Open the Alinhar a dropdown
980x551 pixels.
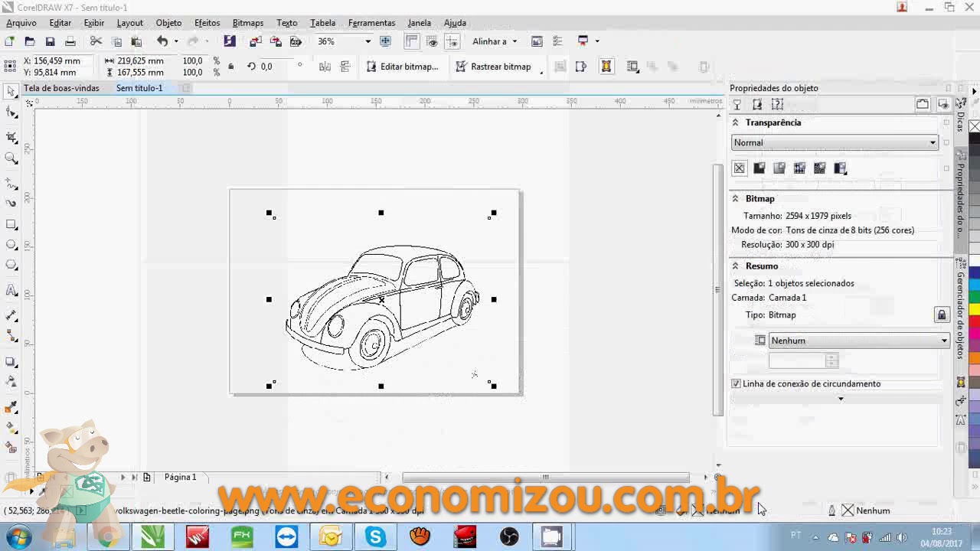pyautogui.click(x=494, y=41)
